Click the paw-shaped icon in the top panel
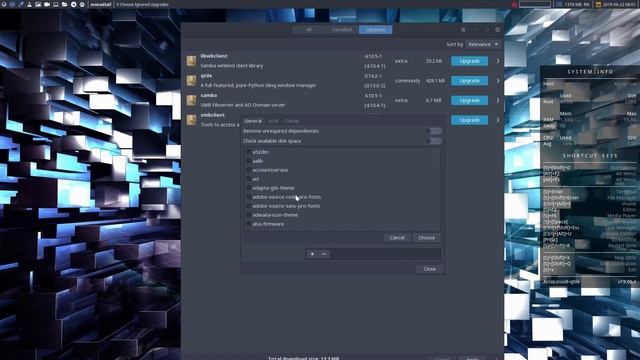This screenshot has width=640, height=360. (82, 4)
